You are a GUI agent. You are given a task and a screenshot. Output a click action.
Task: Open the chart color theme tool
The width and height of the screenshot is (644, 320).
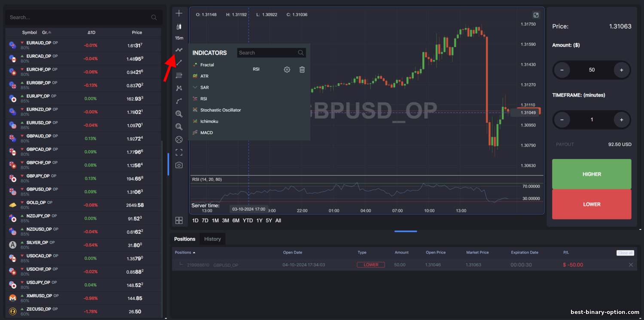[x=179, y=139]
